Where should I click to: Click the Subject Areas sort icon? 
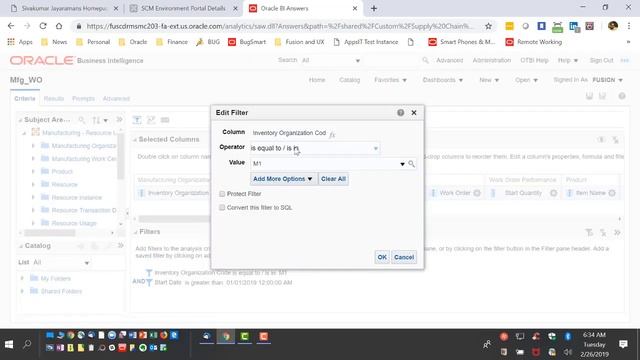99,120
